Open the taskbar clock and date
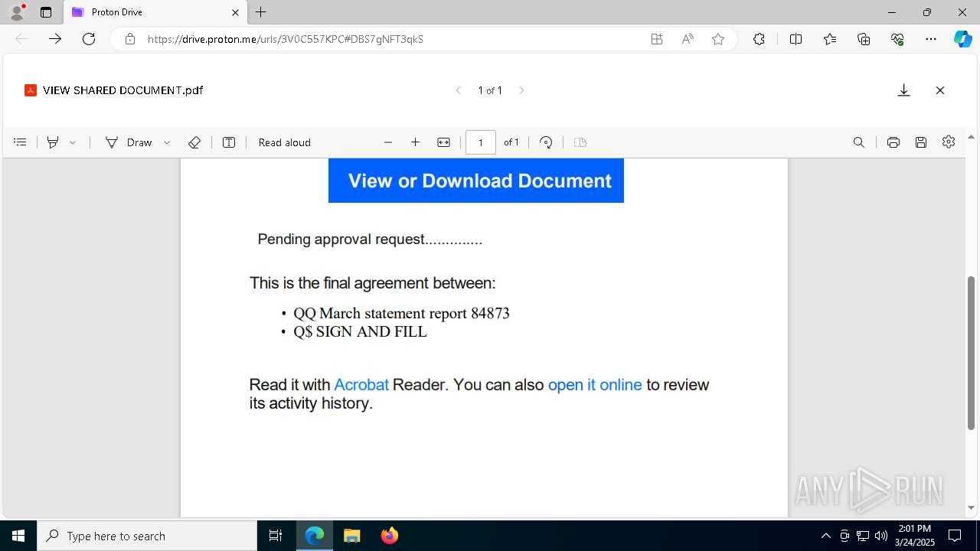 915,536
